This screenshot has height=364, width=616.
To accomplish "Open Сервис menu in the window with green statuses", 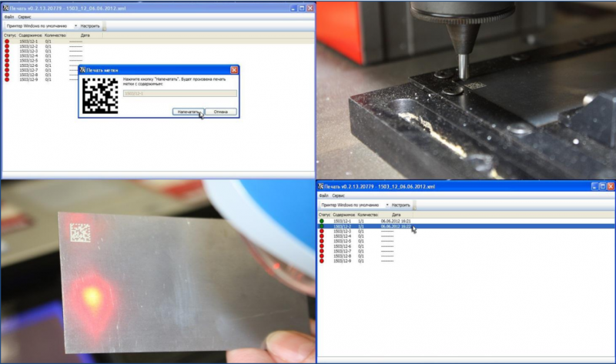I will [x=339, y=196].
